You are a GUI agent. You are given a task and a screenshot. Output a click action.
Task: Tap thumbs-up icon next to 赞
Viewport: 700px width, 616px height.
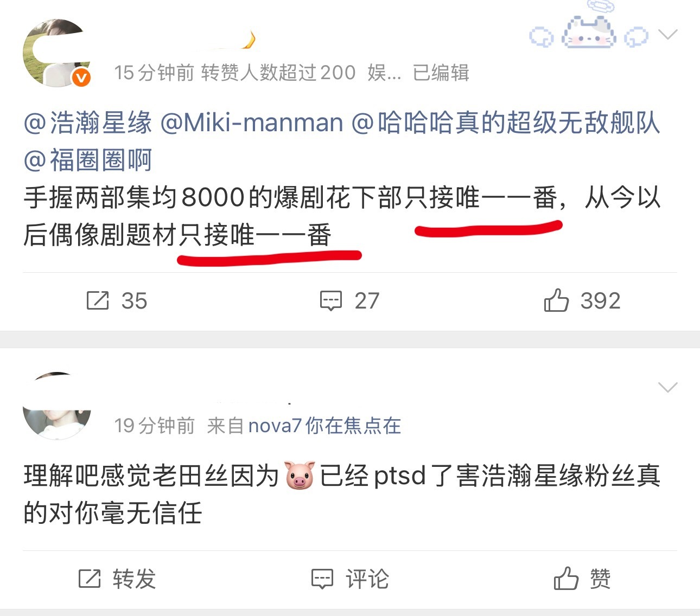[x=566, y=578]
